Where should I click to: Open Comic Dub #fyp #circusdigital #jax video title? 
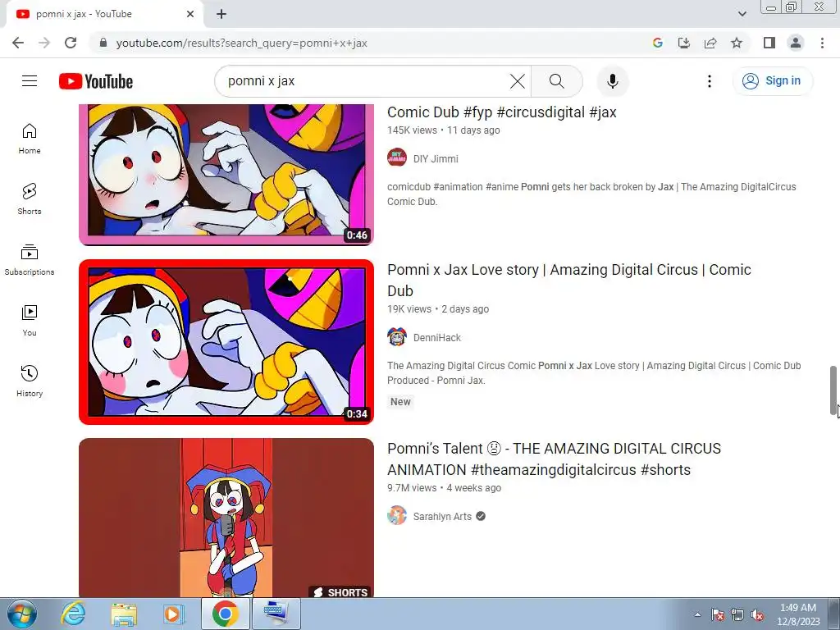tap(502, 112)
